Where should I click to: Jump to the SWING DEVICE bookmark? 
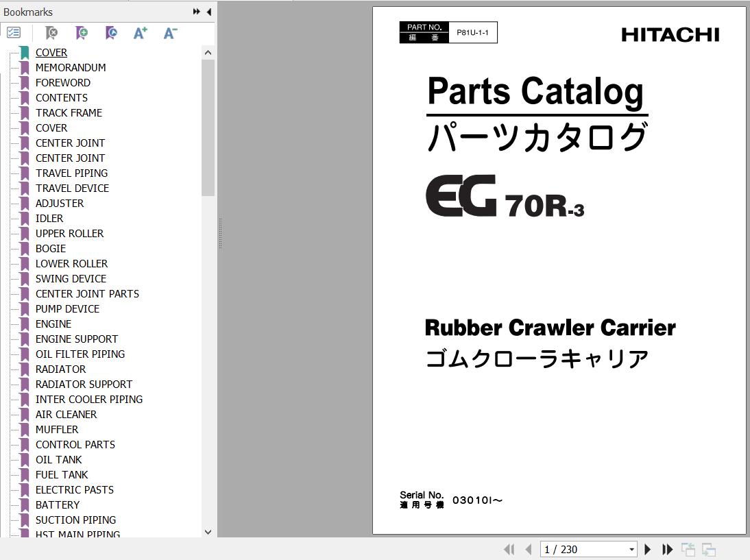71,278
